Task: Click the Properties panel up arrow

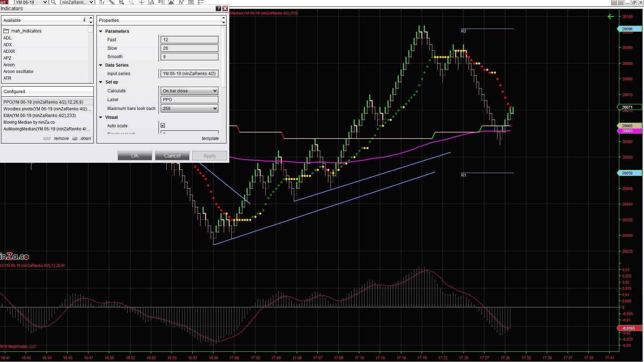Action: click(x=223, y=18)
